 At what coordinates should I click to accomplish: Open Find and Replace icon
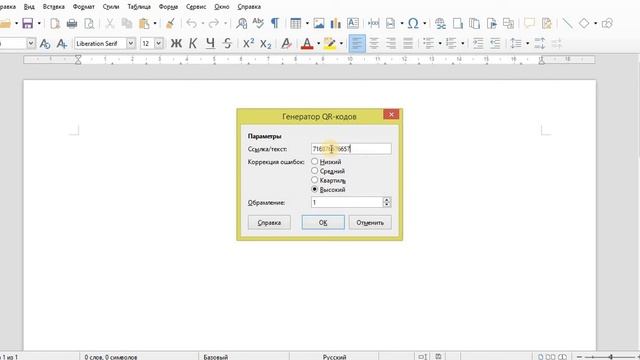coord(242,23)
